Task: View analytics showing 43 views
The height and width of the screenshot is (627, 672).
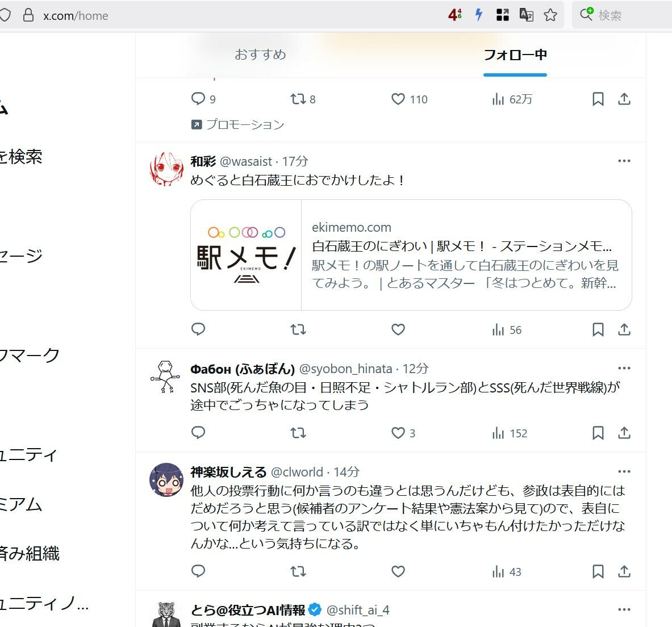Action: click(x=507, y=572)
